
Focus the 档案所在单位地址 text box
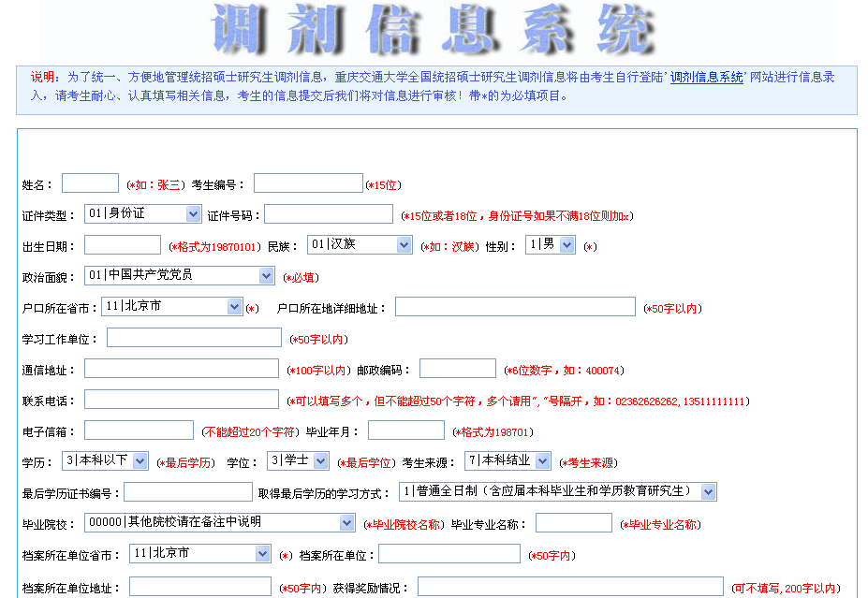pyautogui.click(x=200, y=587)
